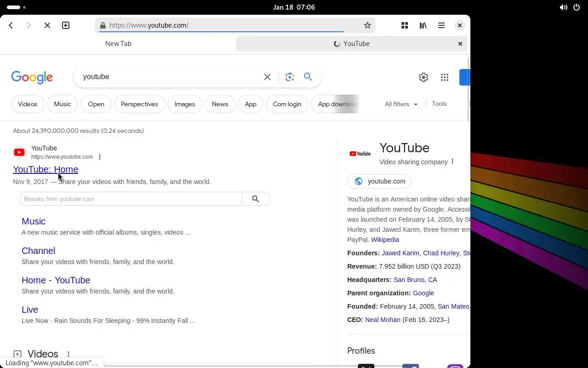Open San Mateo founded location link
Screen dimensions: 588x368
(454, 306)
